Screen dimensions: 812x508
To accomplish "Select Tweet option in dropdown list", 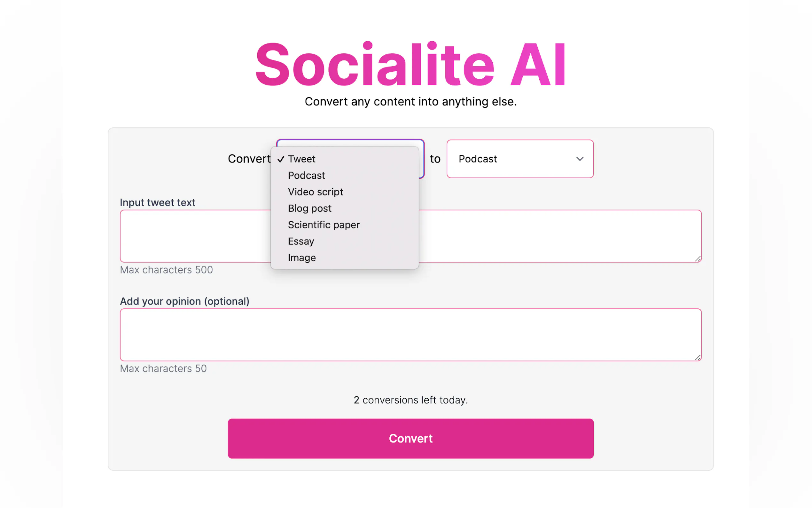I will click(x=301, y=159).
